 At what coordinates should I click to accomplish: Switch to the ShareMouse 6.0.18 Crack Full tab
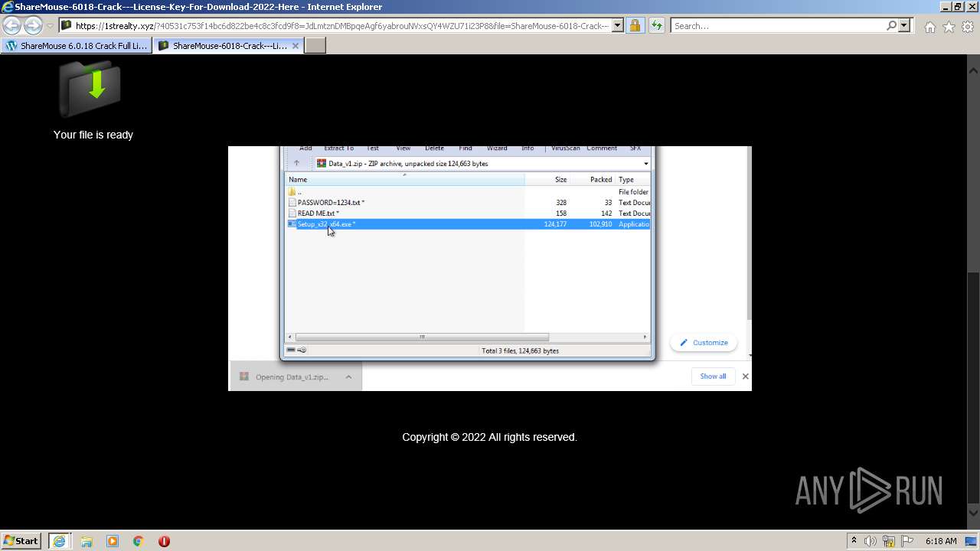(x=76, y=46)
